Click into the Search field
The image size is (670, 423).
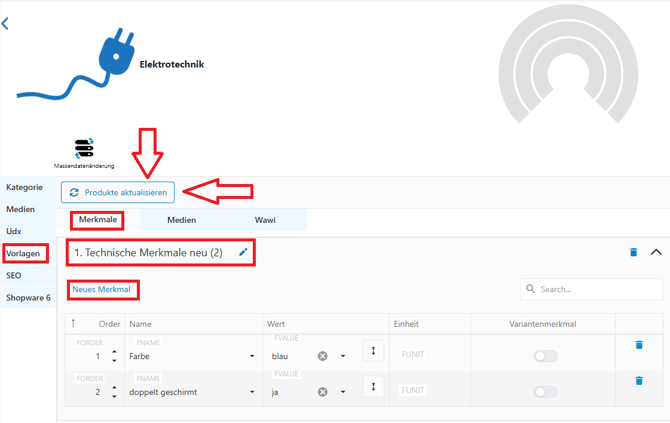[x=597, y=290]
